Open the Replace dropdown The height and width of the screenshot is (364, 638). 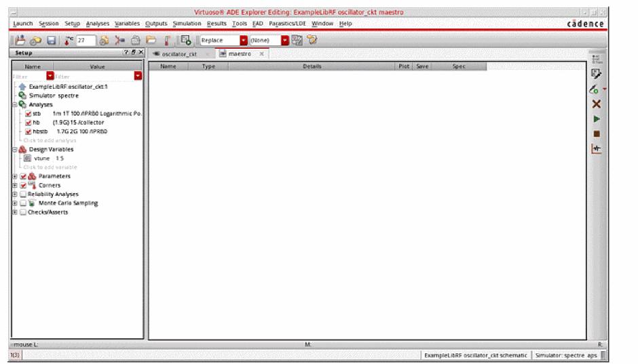point(243,40)
